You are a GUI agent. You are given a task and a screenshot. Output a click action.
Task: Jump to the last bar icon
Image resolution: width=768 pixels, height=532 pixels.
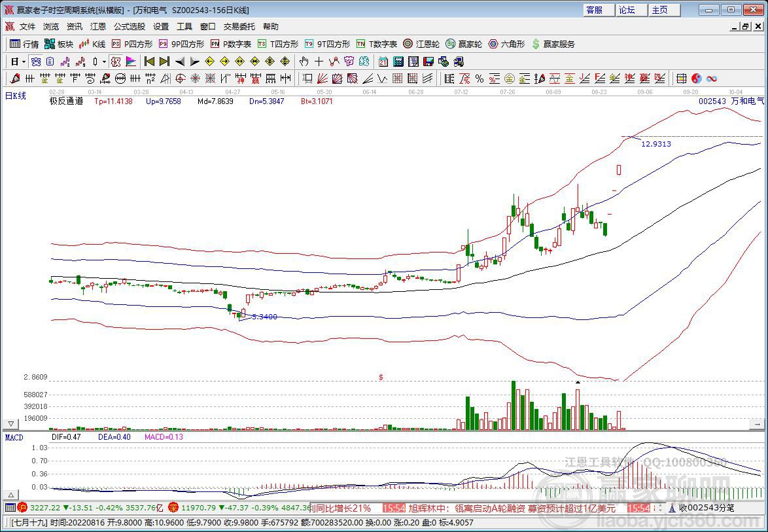click(x=165, y=62)
